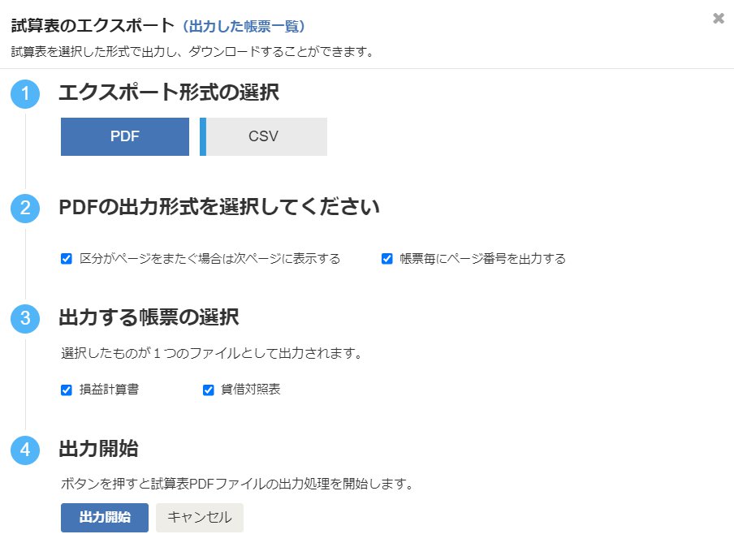Screen dimensions: 734x560
Task: Uncheck 区分がページをまたぐ場合は次ページに表示する option
Action: 66,258
